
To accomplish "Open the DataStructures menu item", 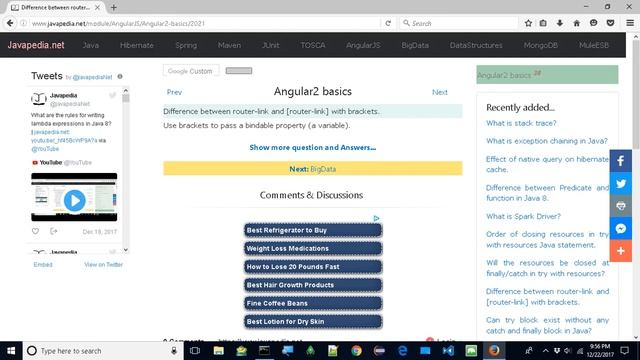I will tap(476, 45).
